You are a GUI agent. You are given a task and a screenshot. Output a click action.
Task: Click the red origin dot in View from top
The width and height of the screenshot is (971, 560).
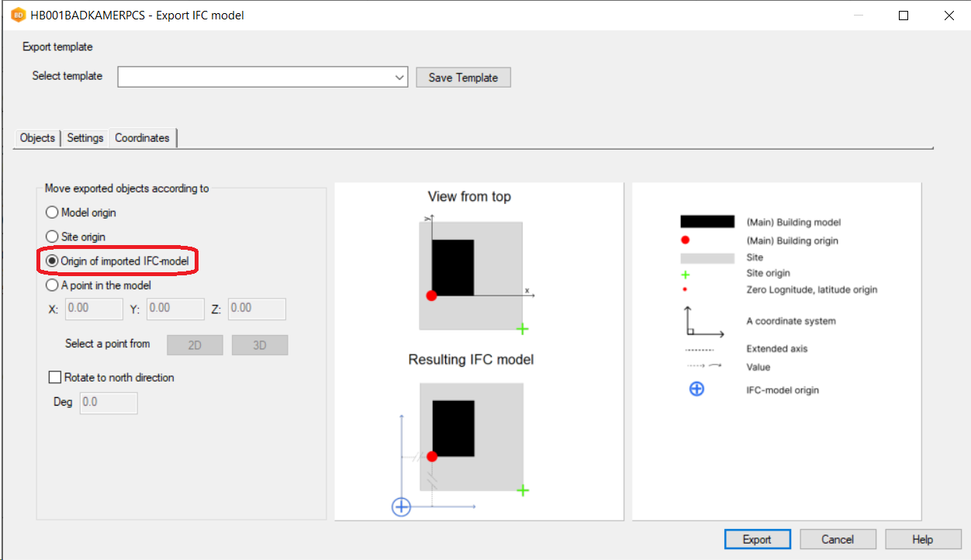tap(432, 296)
